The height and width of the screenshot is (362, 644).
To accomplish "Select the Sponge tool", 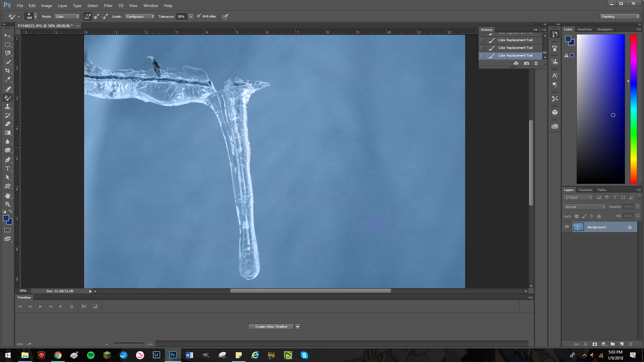I will [8, 150].
